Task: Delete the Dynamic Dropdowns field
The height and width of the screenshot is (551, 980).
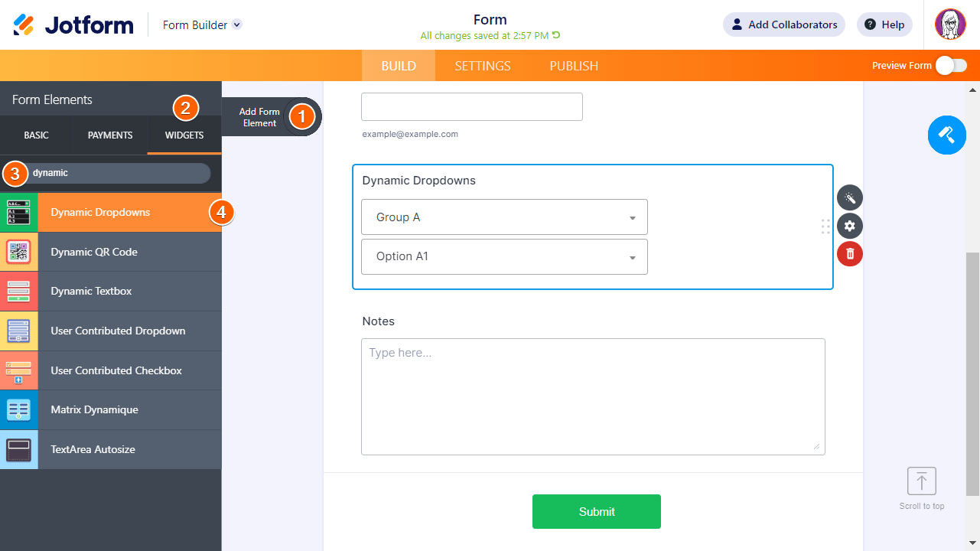Action: 850,253
